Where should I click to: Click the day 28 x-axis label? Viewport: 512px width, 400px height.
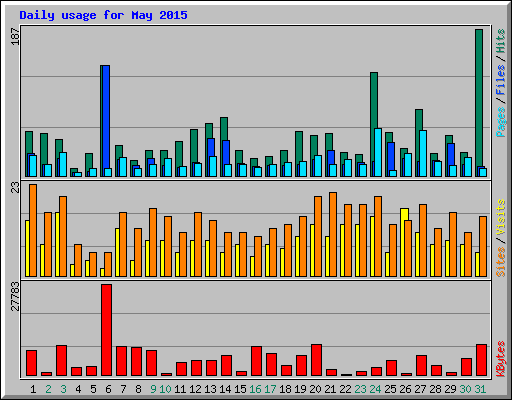pos(435,389)
